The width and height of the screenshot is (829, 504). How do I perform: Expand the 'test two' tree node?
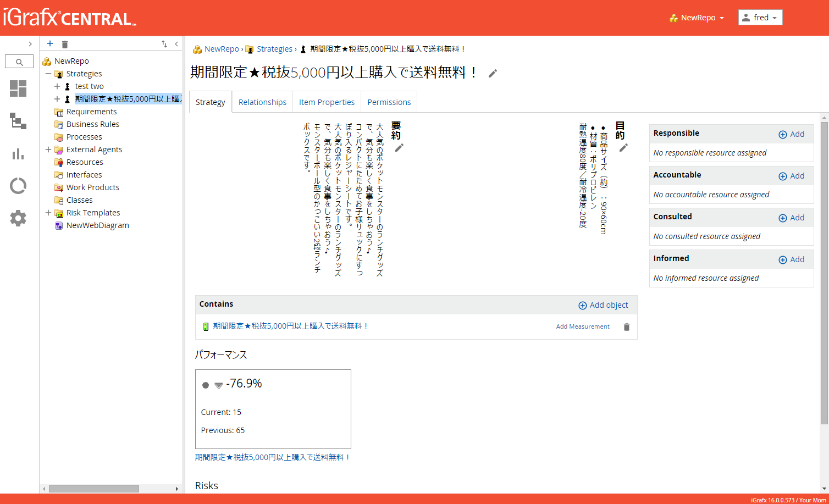pos(58,86)
